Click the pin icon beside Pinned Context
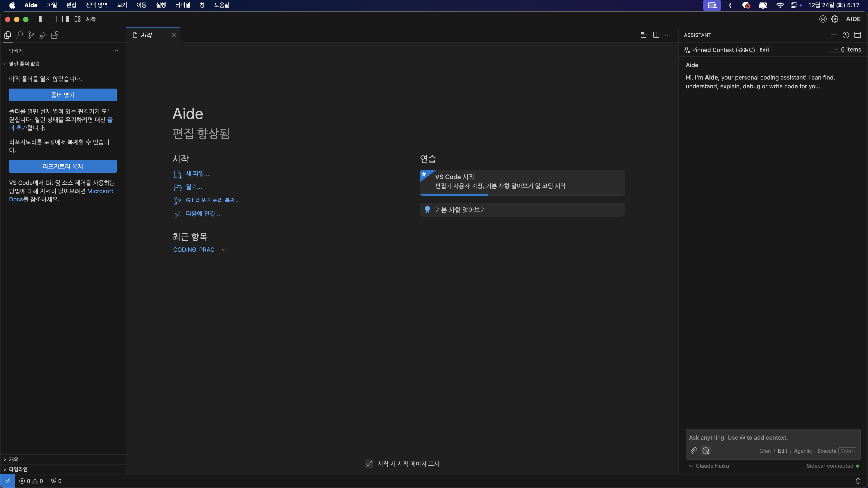The height and width of the screenshot is (488, 868). [x=687, y=50]
